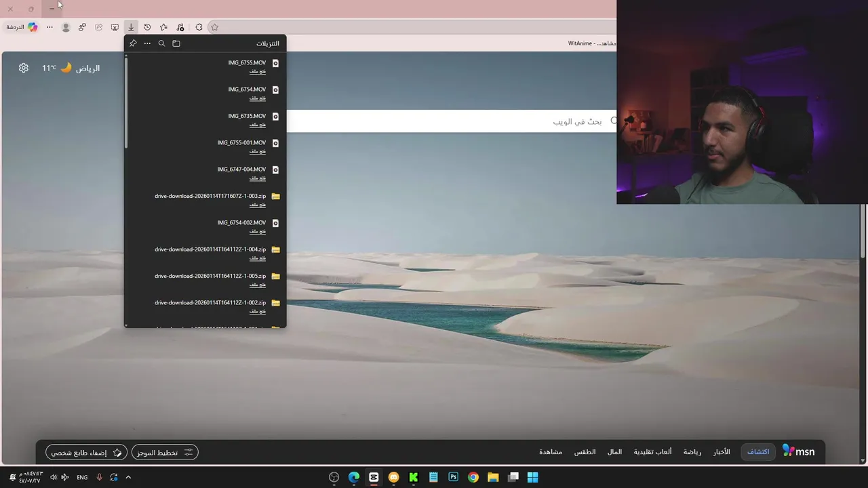This screenshot has width=868, height=488.
Task: Open the green K app on taskbar
Action: pos(414,477)
